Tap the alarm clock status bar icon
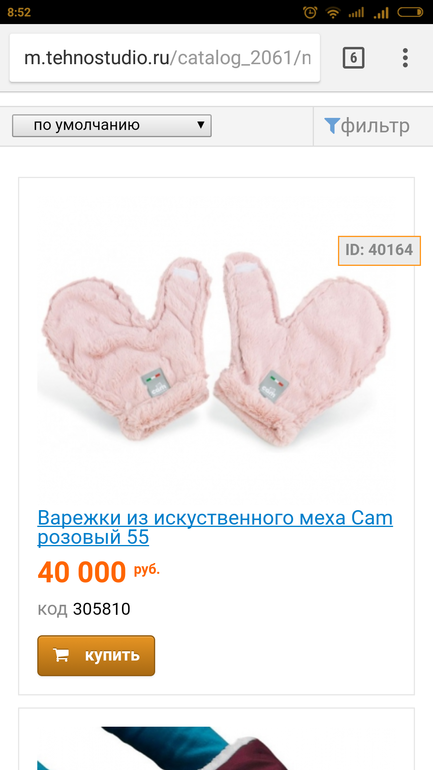This screenshot has width=433, height=770. (310, 12)
